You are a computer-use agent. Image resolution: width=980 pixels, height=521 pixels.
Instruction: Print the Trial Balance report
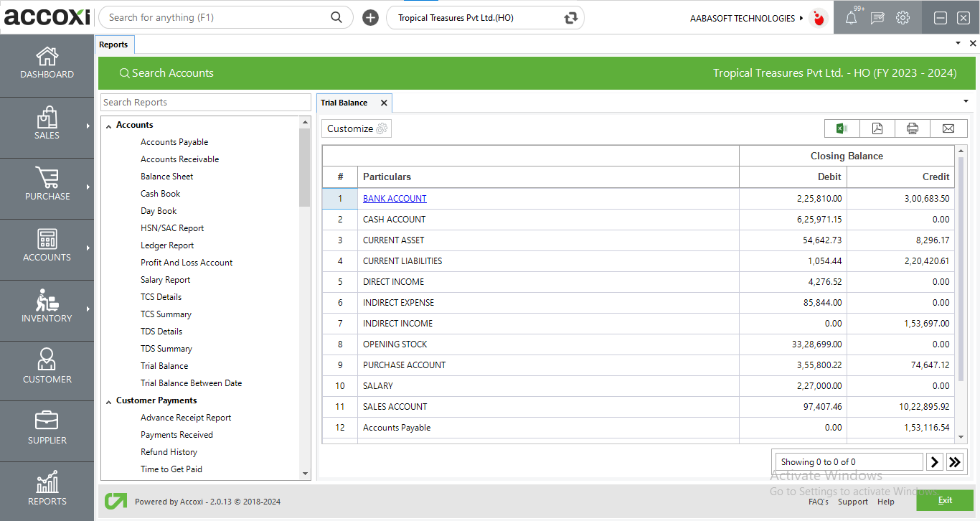click(912, 128)
